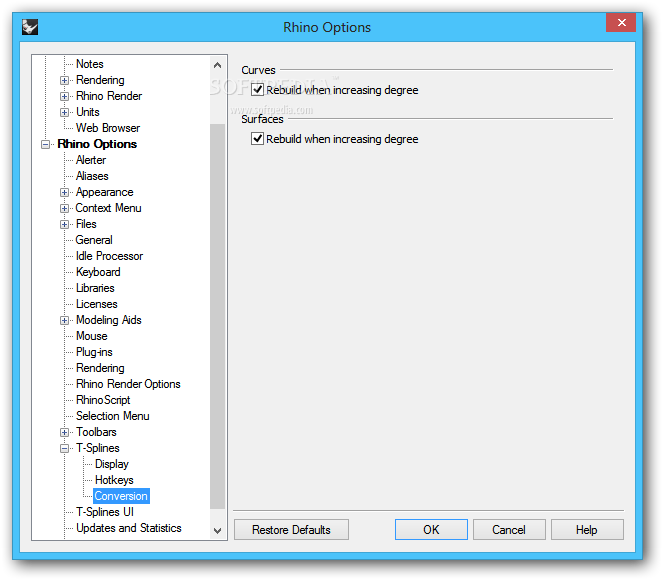
Task: Select Rhino Options root tree item
Action: coord(97,144)
